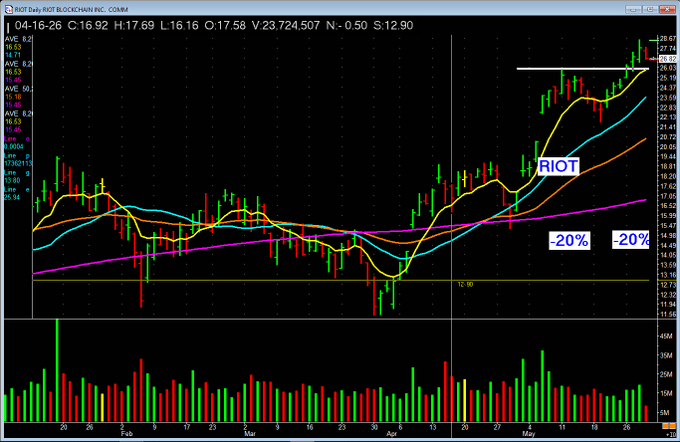The width and height of the screenshot is (680, 442).
Task: Click the high value H:17.69 in header
Action: [134, 26]
